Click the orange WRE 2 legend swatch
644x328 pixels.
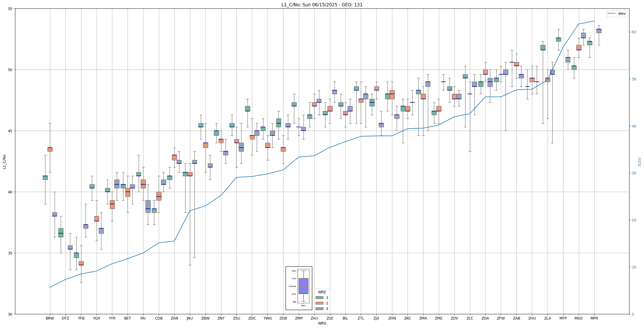[319, 303]
